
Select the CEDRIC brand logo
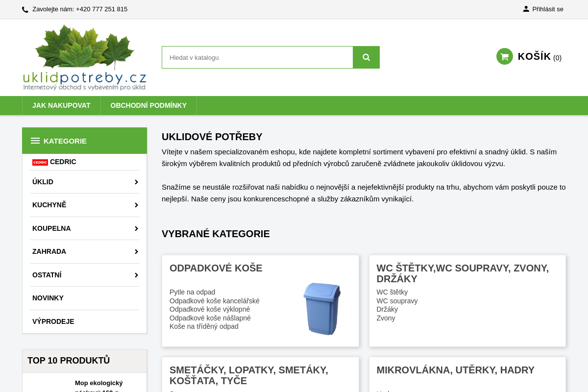point(40,162)
